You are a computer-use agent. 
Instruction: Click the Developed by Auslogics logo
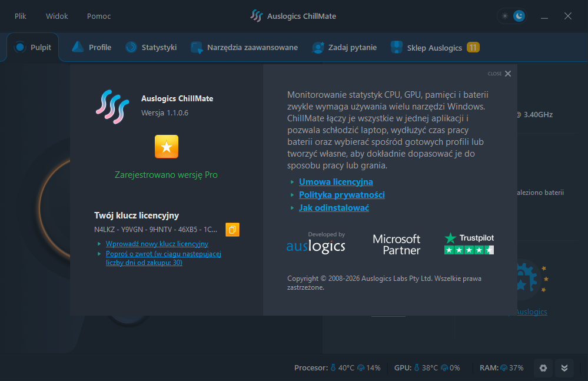[315, 243]
